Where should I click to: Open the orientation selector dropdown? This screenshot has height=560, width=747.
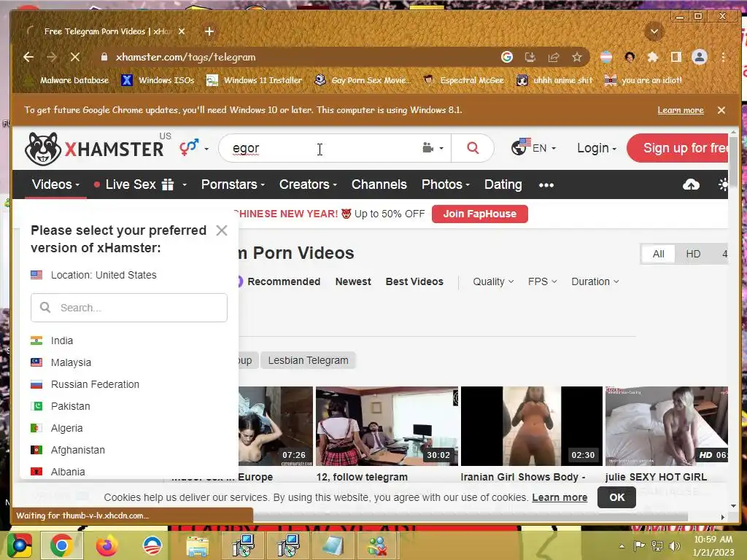194,148
